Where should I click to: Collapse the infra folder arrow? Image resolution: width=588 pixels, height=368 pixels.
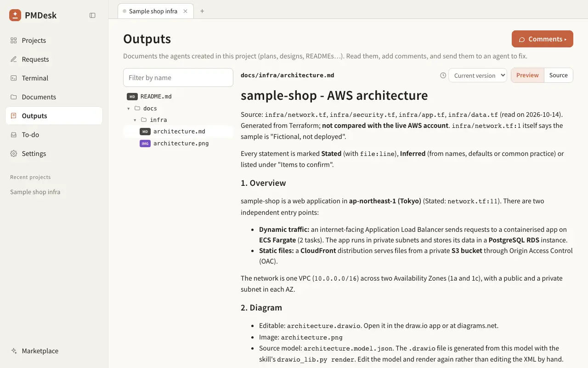pyautogui.click(x=135, y=120)
